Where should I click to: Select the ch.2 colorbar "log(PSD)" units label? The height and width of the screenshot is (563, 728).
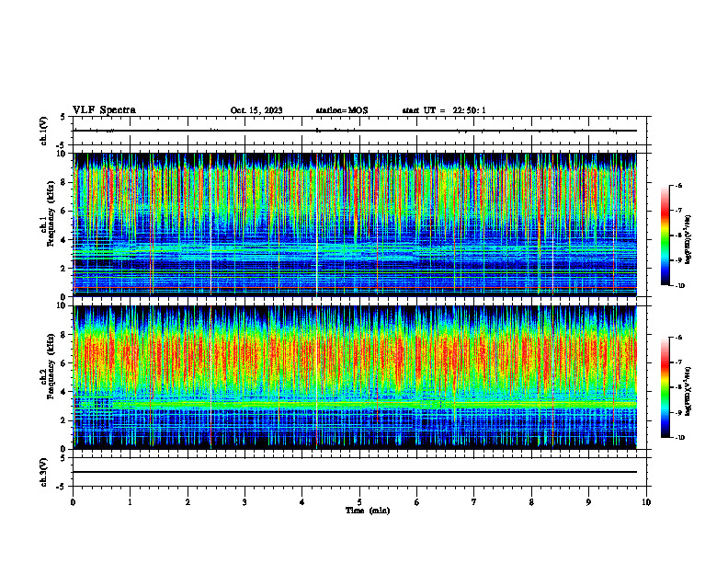(x=689, y=392)
